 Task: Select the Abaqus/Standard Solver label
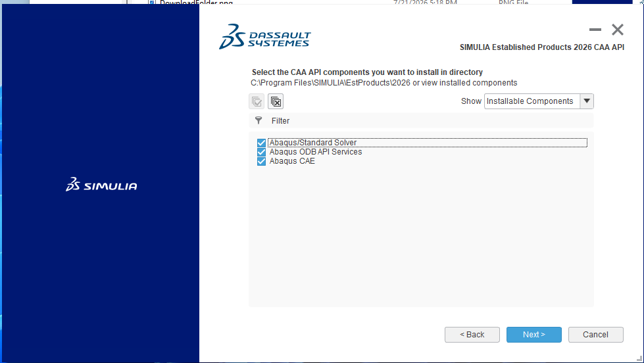(313, 143)
